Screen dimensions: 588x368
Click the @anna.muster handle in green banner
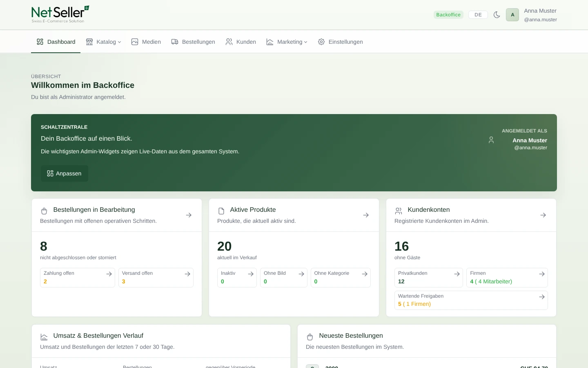pos(531,148)
